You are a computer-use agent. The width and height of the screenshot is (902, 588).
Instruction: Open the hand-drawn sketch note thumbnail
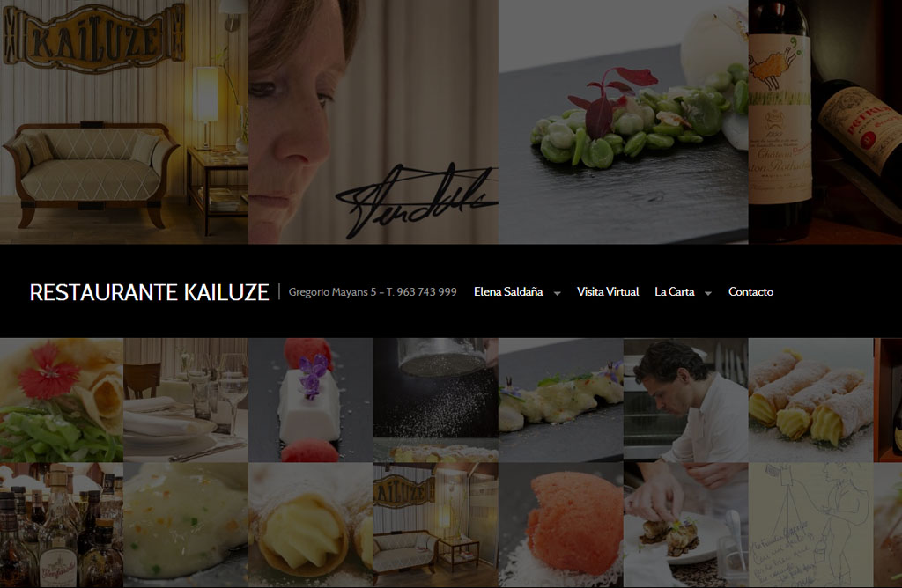pyautogui.click(x=810, y=525)
